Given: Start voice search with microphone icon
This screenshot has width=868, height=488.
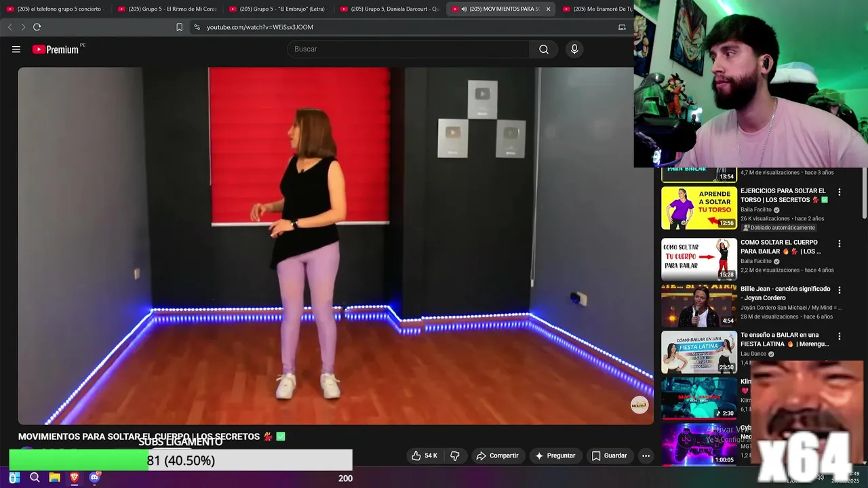Looking at the screenshot, I should pos(574,49).
